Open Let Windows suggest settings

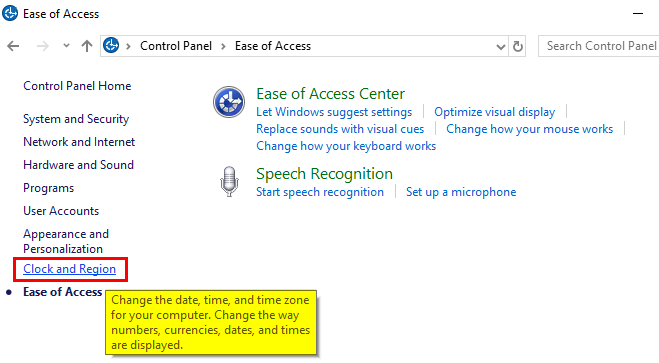334,112
